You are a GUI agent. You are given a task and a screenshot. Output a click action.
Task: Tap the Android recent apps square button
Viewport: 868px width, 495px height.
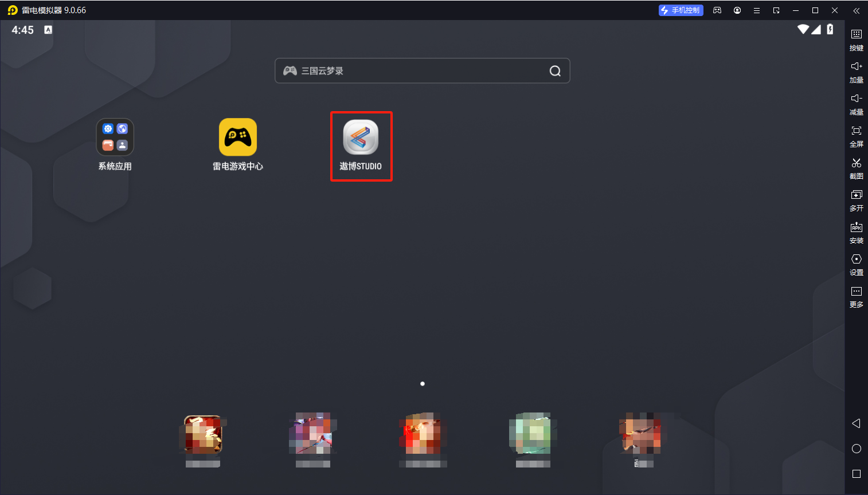pos(857,474)
